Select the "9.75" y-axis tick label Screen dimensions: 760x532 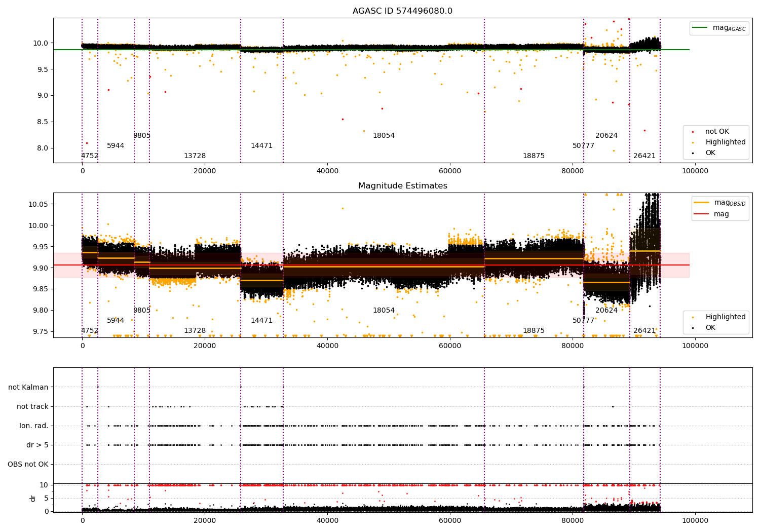41,331
